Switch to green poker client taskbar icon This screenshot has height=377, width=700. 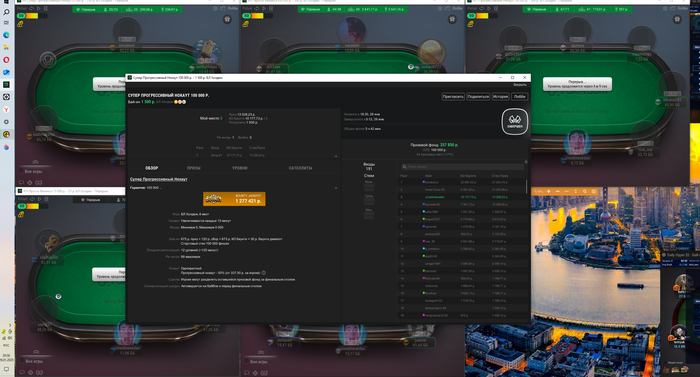click(x=6, y=84)
